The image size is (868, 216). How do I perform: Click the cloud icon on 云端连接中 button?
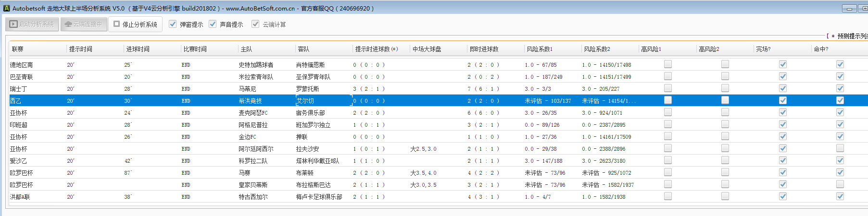(68, 24)
